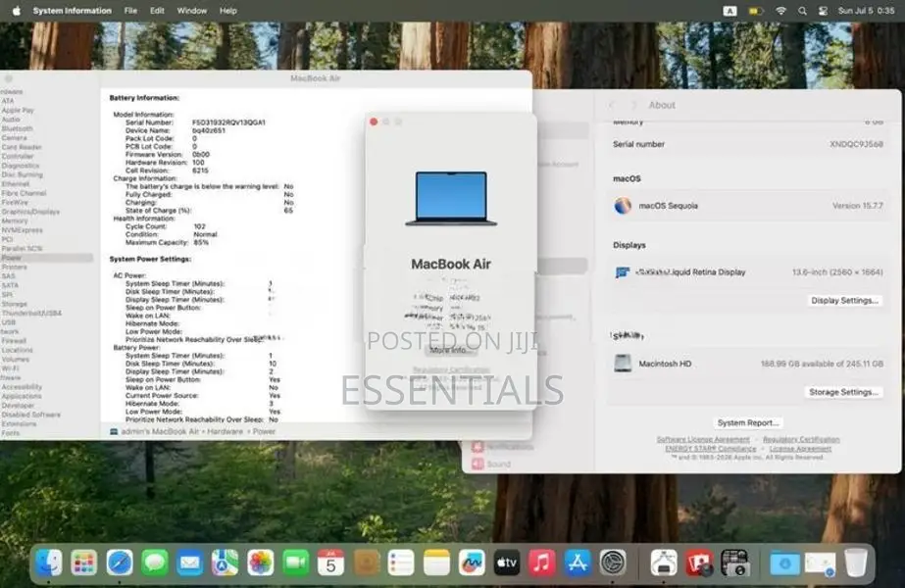The width and height of the screenshot is (905, 588).
Task: Select Thunderbolt/USB4 in the sidebar
Action: click(x=31, y=314)
